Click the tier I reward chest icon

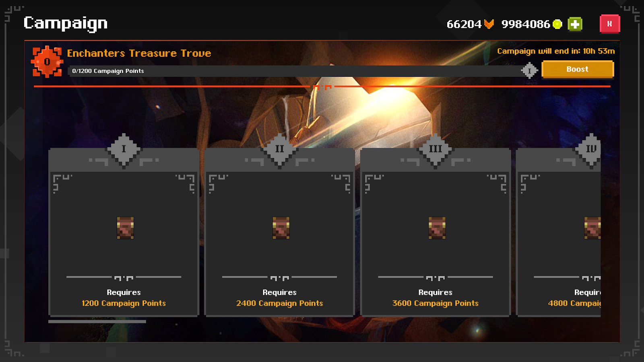125,228
